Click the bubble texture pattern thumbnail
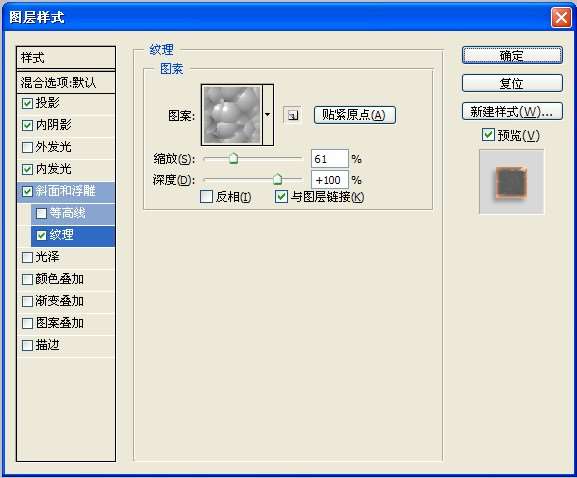577x478 pixels. coord(232,115)
